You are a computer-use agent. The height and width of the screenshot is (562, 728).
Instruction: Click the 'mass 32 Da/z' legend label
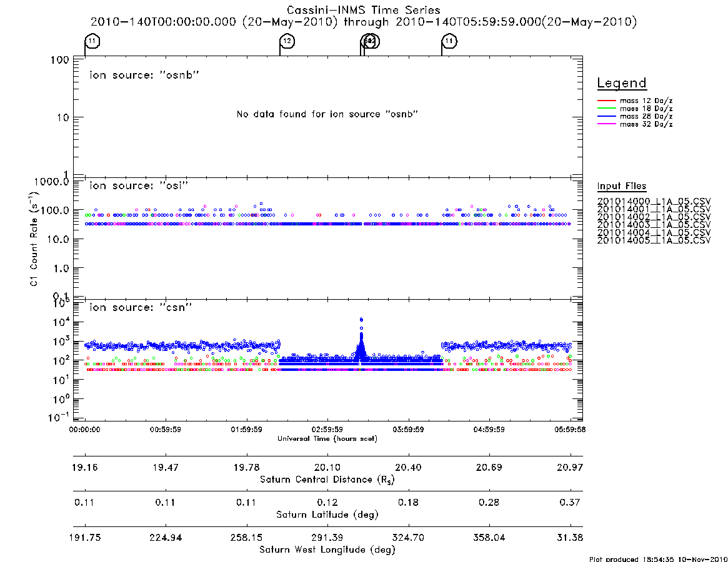[x=646, y=124]
